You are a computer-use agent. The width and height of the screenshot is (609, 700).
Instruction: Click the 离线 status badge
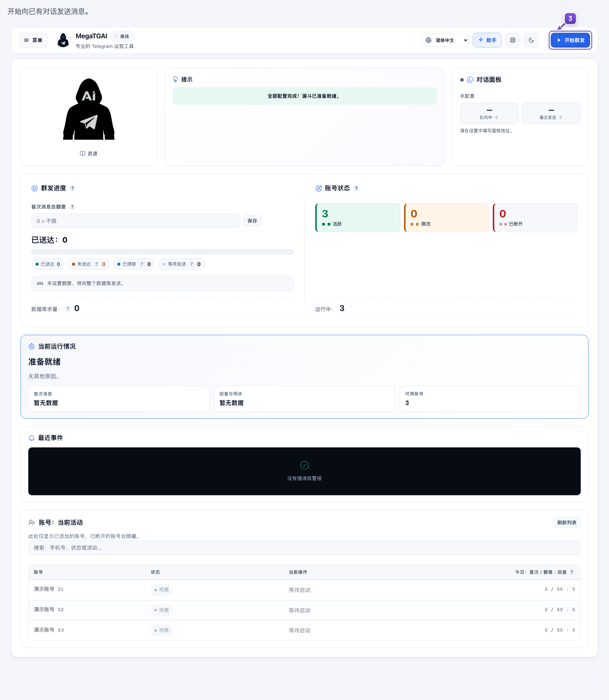point(122,36)
